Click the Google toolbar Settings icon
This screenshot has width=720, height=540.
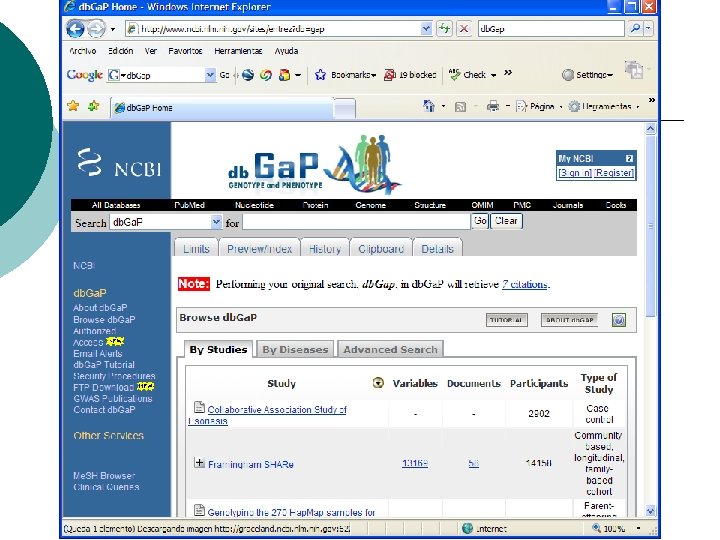pos(568,74)
